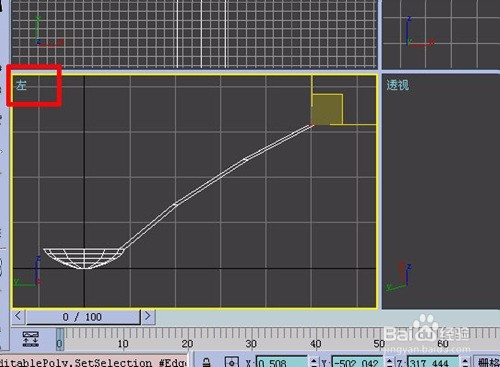The height and width of the screenshot is (367, 500).
Task: Click the 0 / 100 time slider handle
Action: click(83, 317)
